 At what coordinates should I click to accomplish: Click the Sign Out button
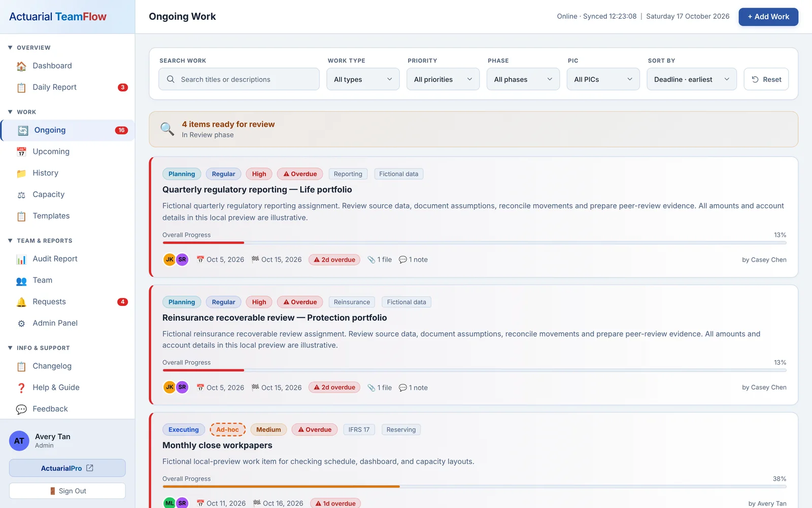coord(67,491)
